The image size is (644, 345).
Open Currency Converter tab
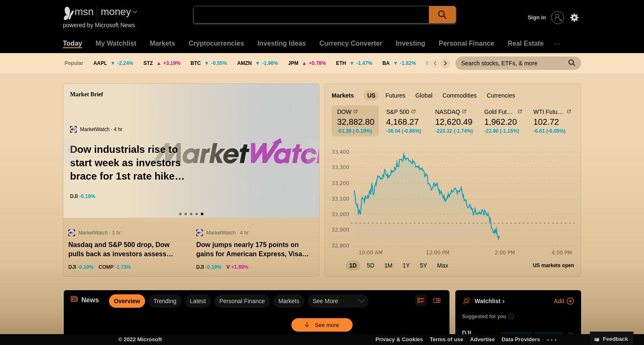tap(351, 44)
